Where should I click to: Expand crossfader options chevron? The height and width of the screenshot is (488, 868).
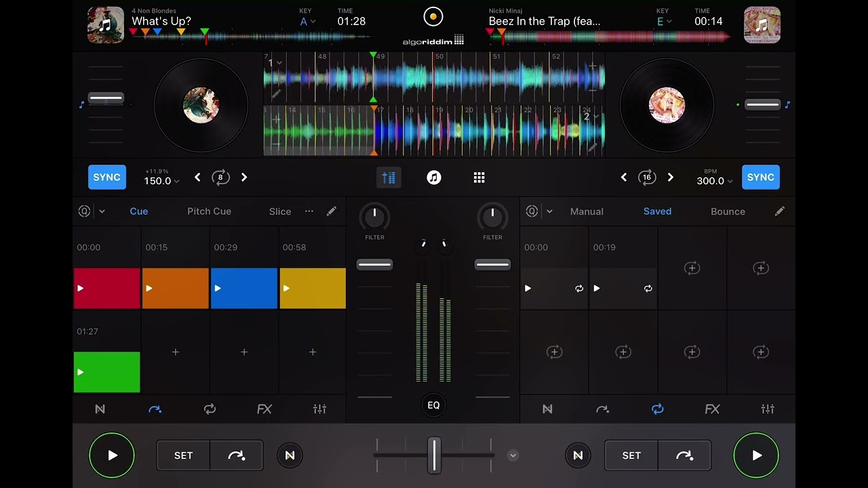point(513,455)
